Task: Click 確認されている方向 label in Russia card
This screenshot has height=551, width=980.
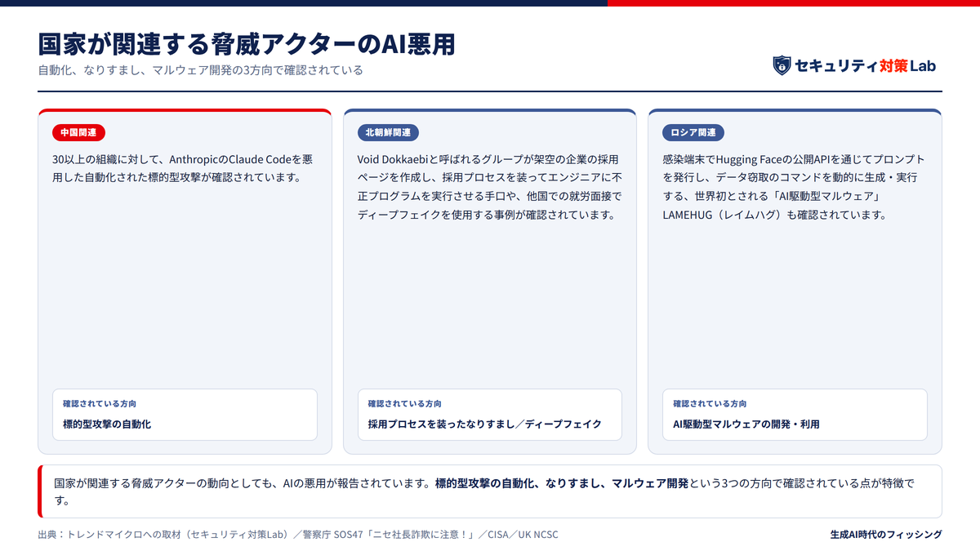Action: 710,404
